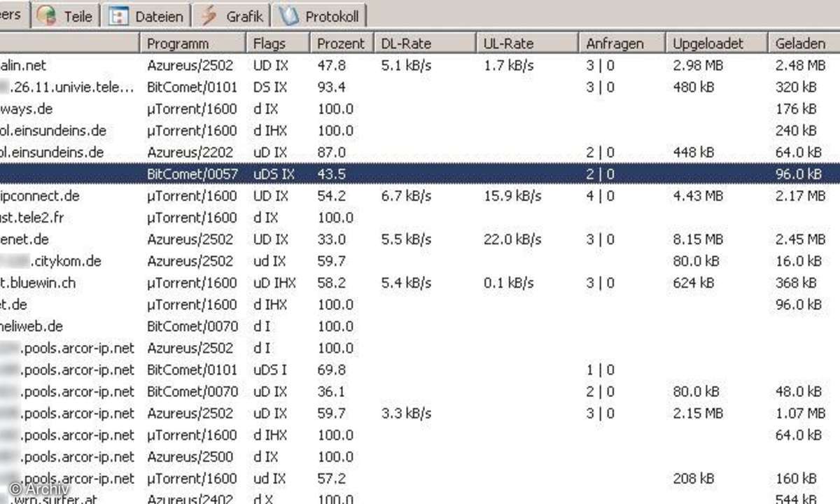This screenshot has height=504, width=840.
Task: Click the Protokoll tab scroll icon
Action: [287, 15]
